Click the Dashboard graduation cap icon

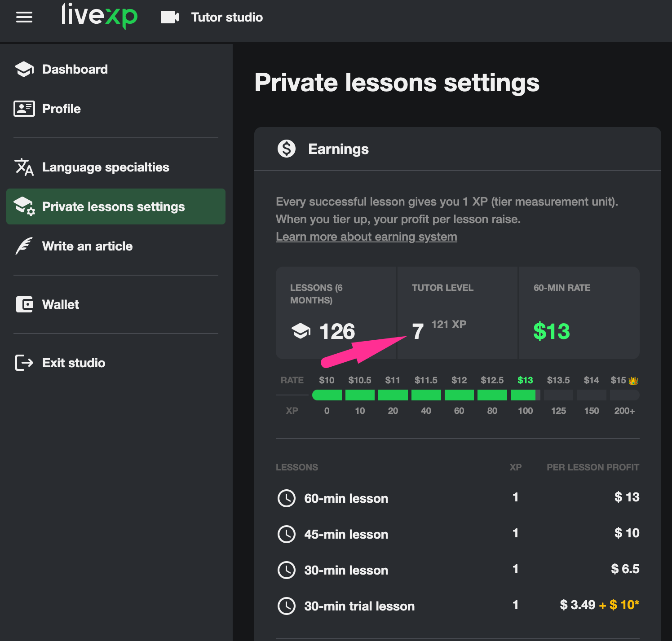[x=24, y=69]
